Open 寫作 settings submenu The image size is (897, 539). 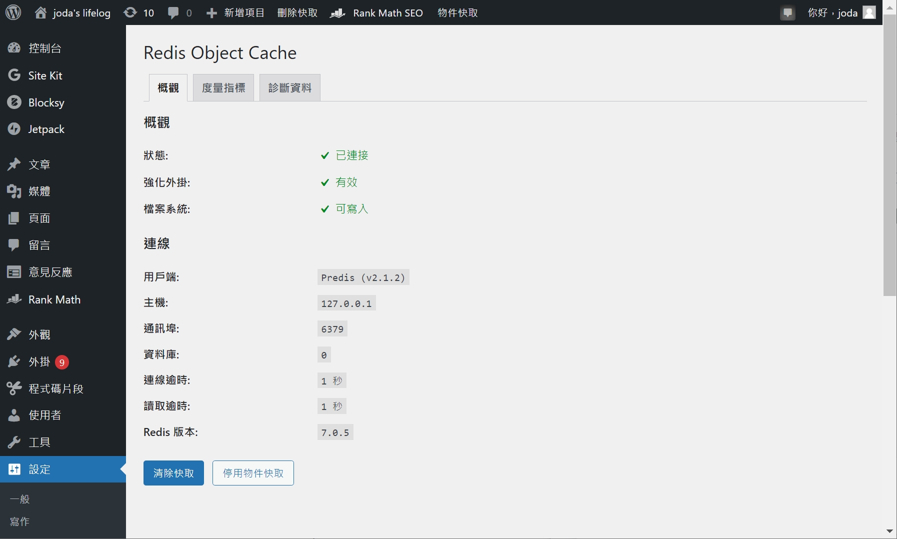[19, 521]
